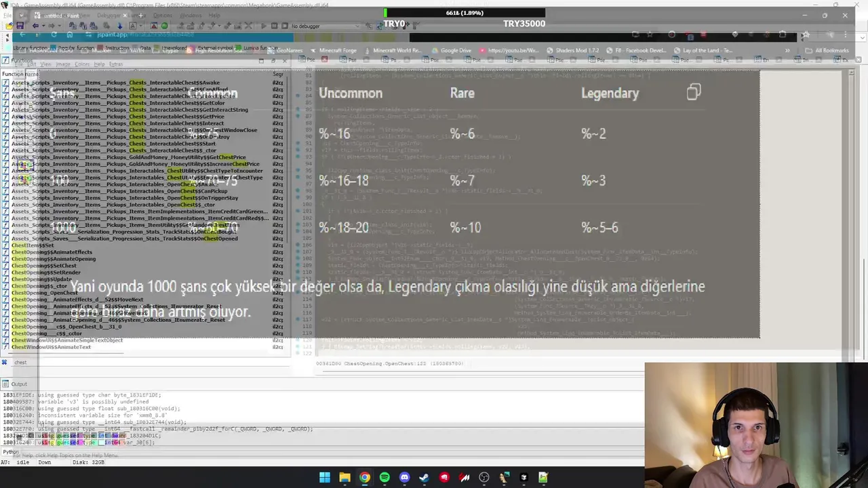Click the blue down arrow icon in IDA toolbar
Screen dimensions: 868x488
click(x=120, y=26)
